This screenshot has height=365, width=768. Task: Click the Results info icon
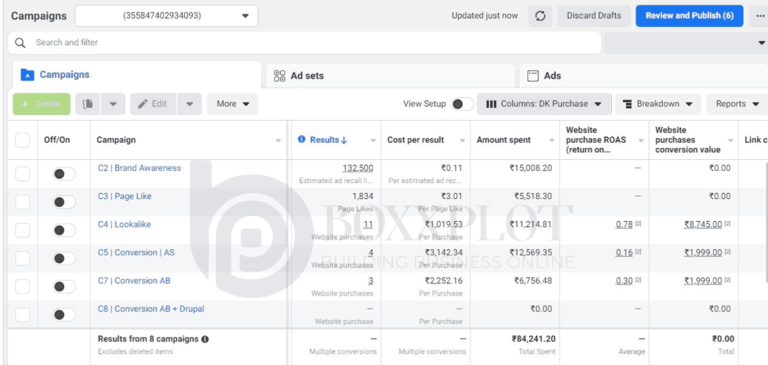coord(302,140)
